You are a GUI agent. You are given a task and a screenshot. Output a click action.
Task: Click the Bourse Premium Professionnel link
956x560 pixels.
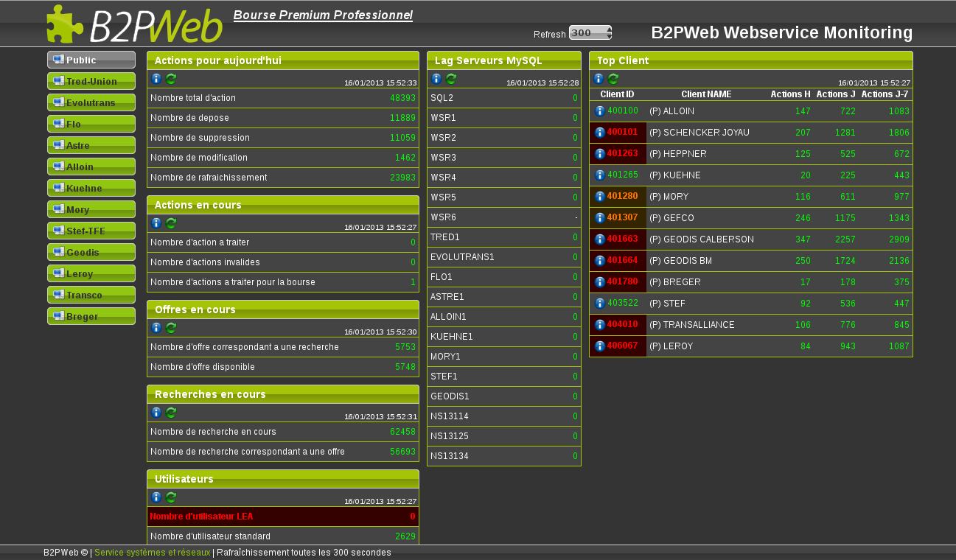pos(323,15)
